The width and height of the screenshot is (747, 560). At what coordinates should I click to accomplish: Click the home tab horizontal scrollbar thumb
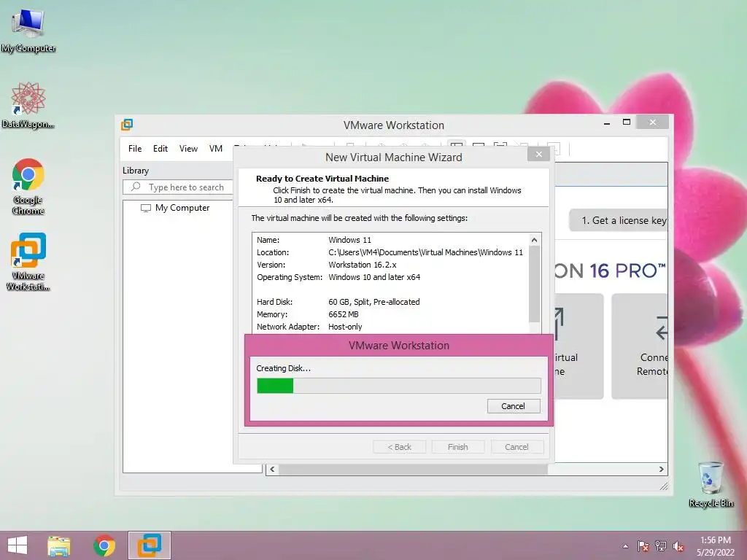(413, 470)
